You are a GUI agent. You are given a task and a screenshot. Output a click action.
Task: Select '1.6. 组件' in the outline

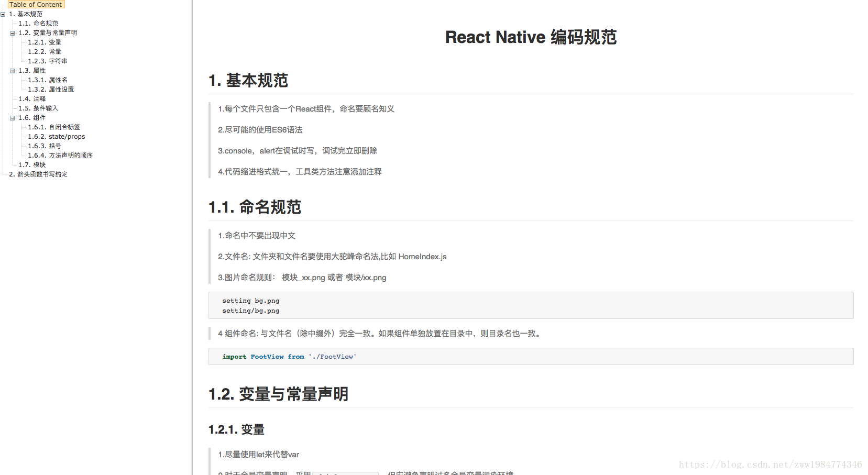tap(32, 118)
